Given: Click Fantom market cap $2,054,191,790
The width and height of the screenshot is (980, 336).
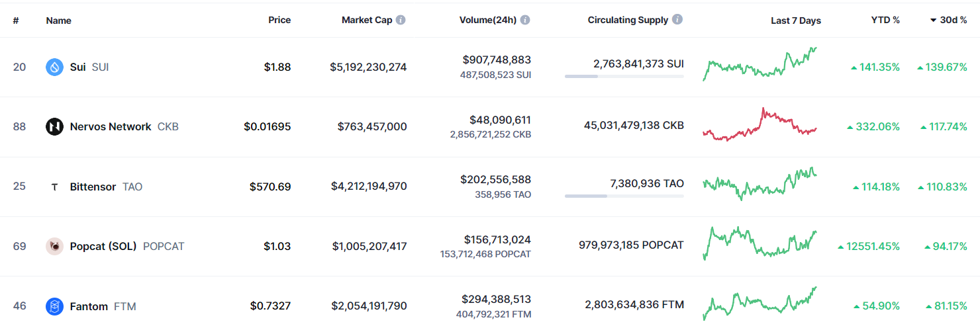Looking at the screenshot, I should point(369,306).
